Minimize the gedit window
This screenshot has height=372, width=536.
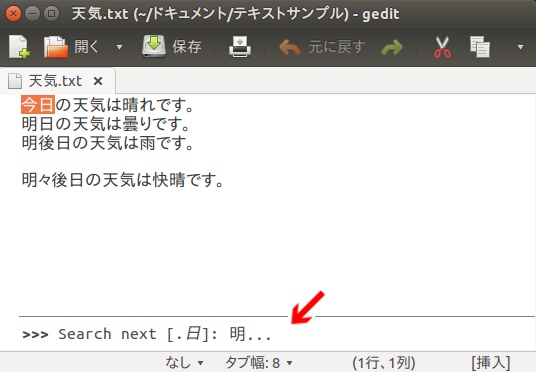(x=32, y=14)
